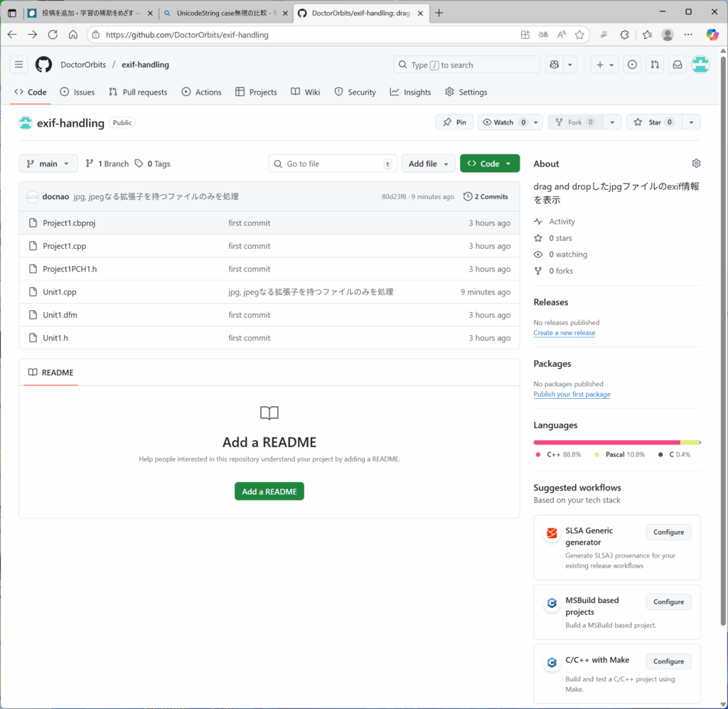The width and height of the screenshot is (728, 709).
Task: Click the Create a new release link
Action: [x=564, y=333]
